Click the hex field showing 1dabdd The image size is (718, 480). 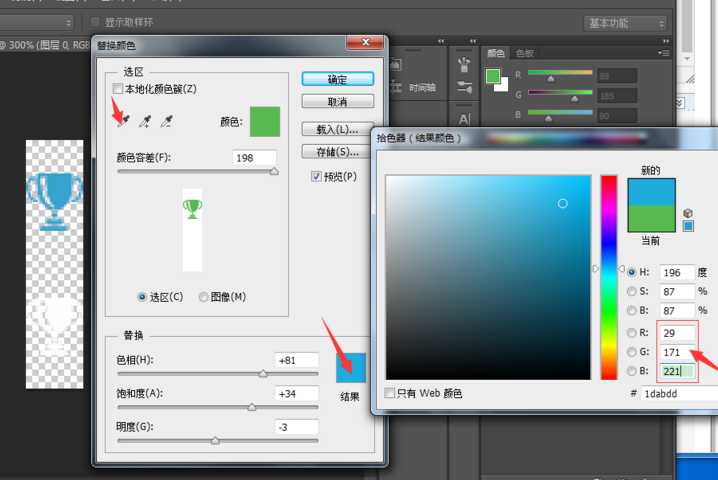tap(679, 393)
